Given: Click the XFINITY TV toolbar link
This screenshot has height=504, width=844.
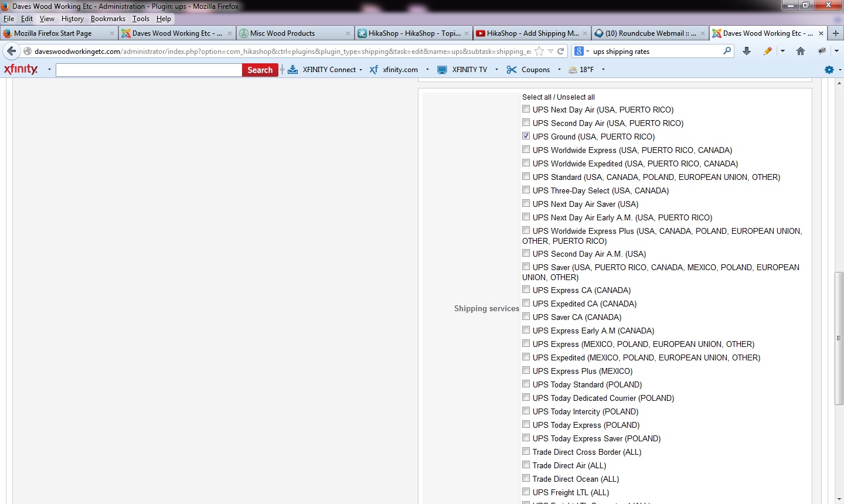Looking at the screenshot, I should tap(469, 70).
